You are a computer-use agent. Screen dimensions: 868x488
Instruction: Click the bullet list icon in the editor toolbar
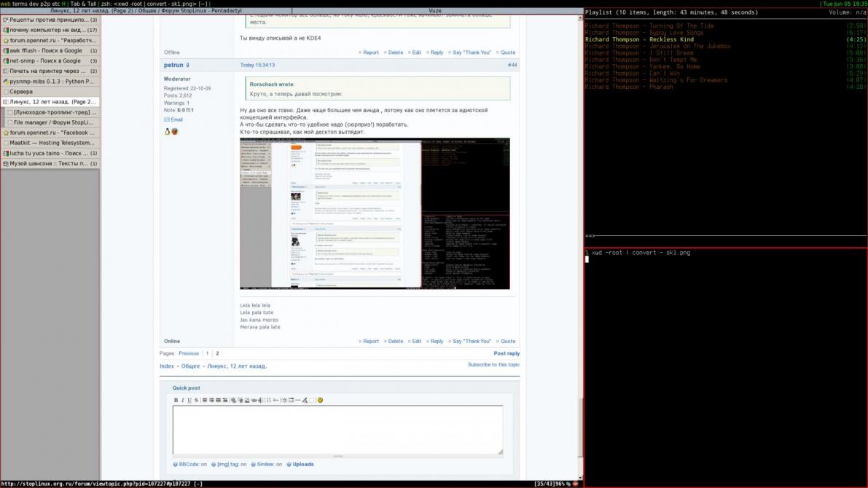pyautogui.click(x=269, y=399)
